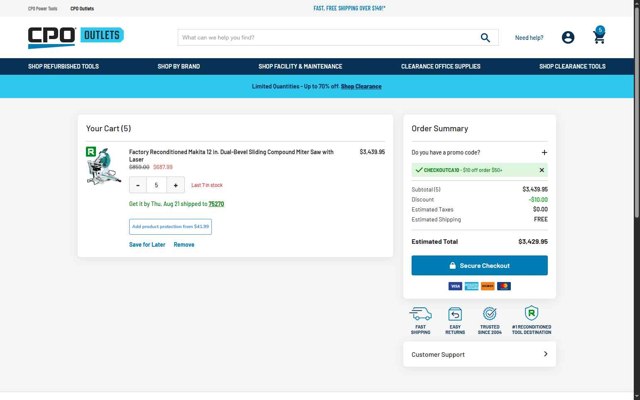The width and height of the screenshot is (640, 400).
Task: Open Shop By Brand menu
Action: coord(179,67)
